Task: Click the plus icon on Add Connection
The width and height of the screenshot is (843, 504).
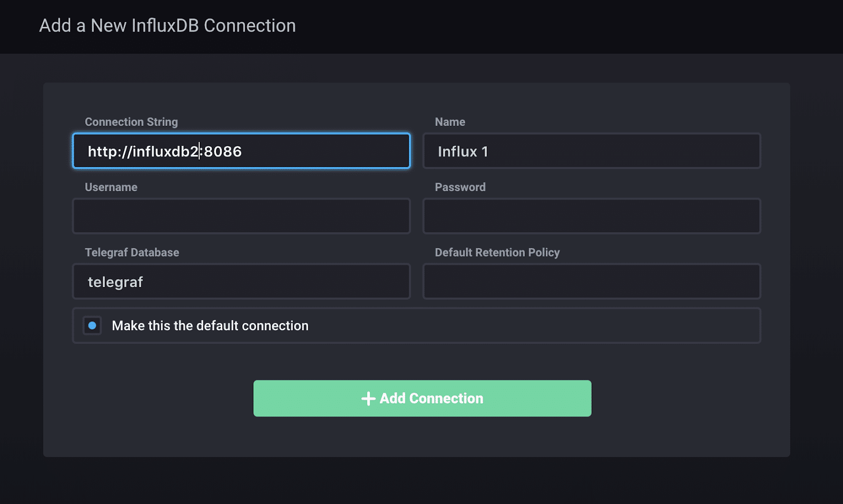Action: (368, 399)
